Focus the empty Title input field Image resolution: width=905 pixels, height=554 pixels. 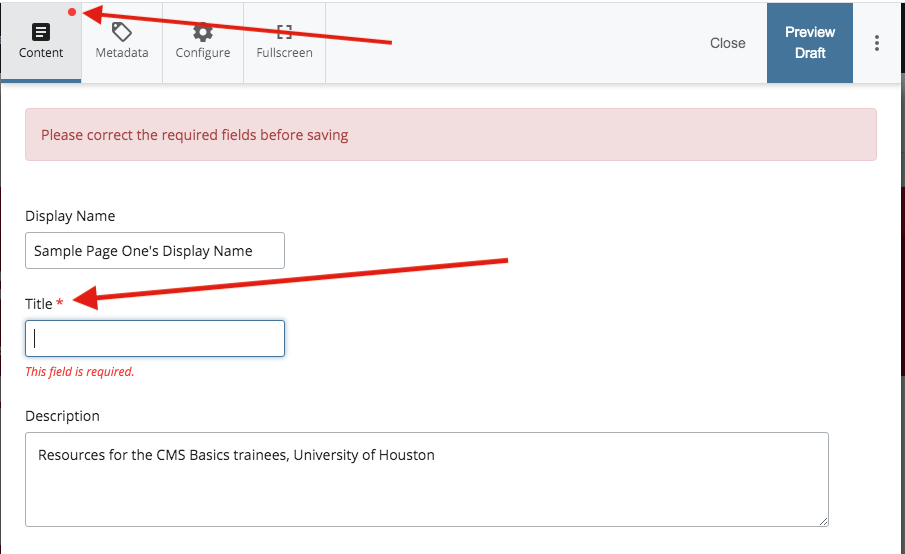(x=155, y=338)
